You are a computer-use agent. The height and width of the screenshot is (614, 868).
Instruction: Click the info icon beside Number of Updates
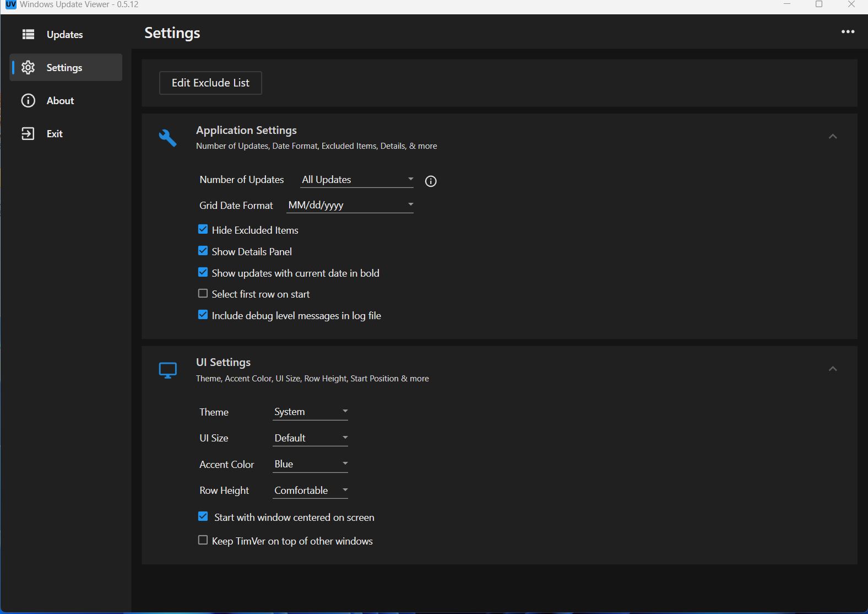(431, 181)
